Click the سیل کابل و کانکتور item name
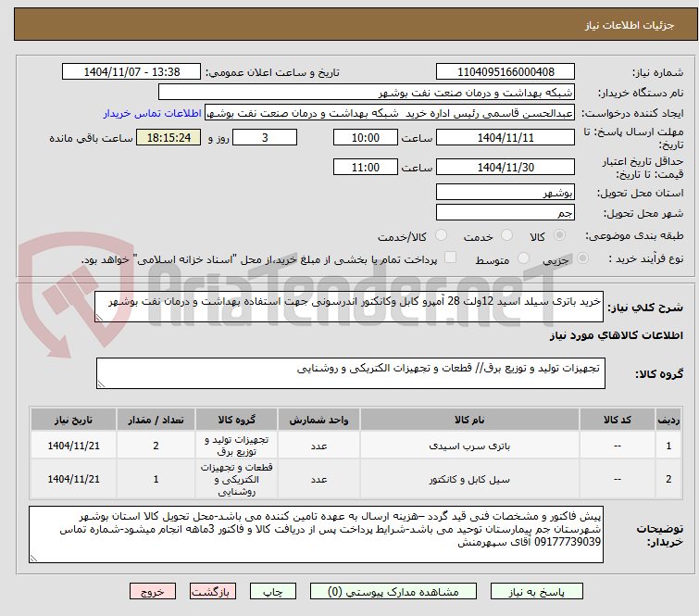 tap(469, 479)
